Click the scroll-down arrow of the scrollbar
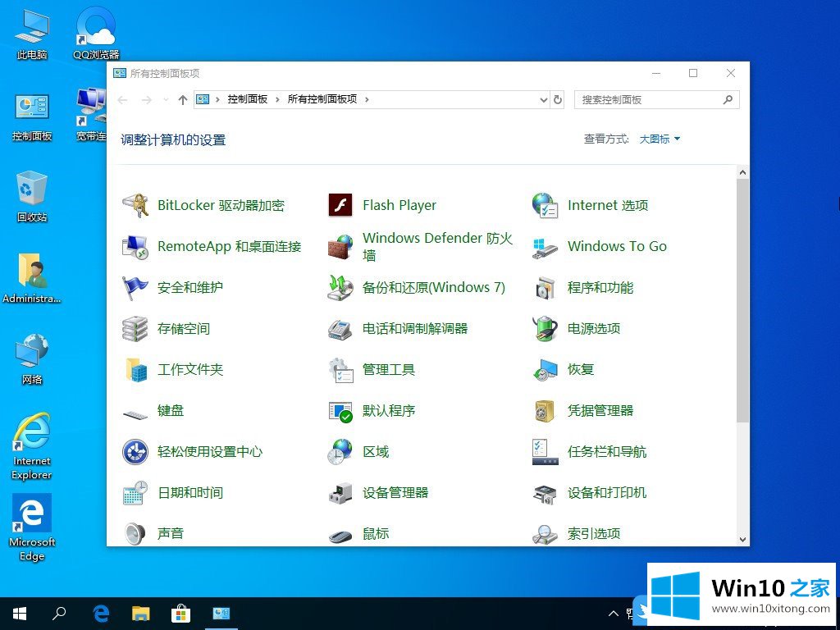Viewport: 840px width, 630px height. [x=743, y=539]
